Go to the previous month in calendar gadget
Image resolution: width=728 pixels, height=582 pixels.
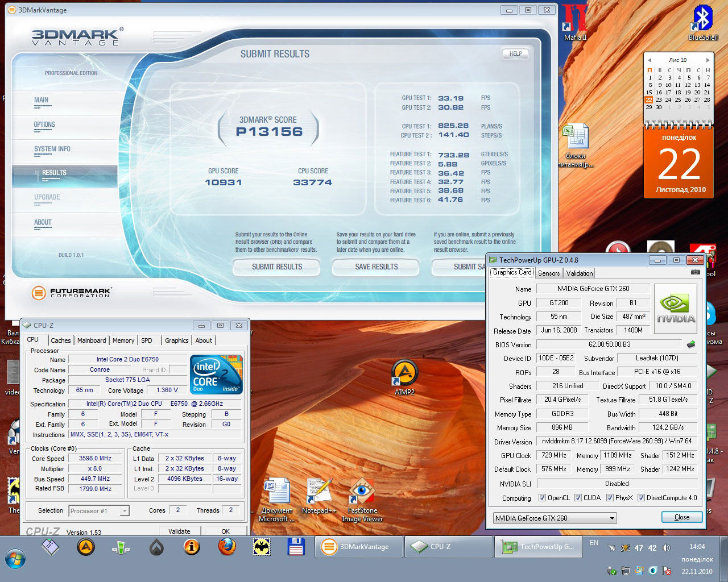pyautogui.click(x=650, y=60)
